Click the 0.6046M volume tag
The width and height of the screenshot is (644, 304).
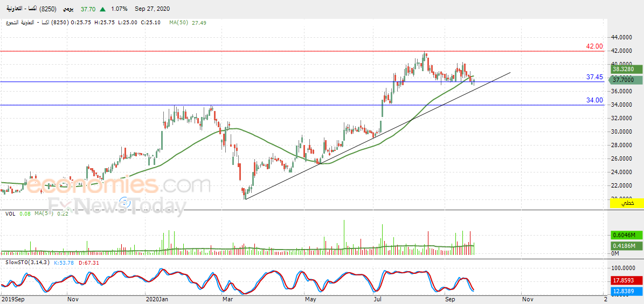pos(626,236)
